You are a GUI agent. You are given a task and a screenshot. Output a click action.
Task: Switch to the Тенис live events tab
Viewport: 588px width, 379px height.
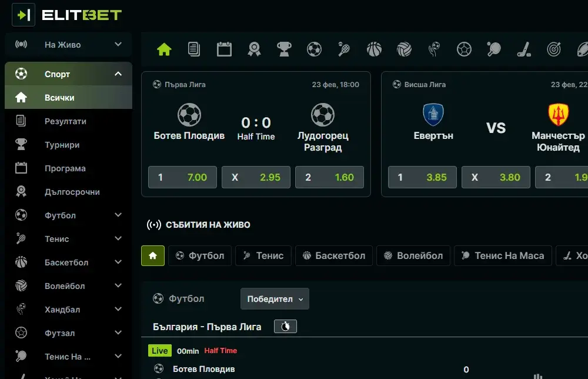pyautogui.click(x=263, y=255)
